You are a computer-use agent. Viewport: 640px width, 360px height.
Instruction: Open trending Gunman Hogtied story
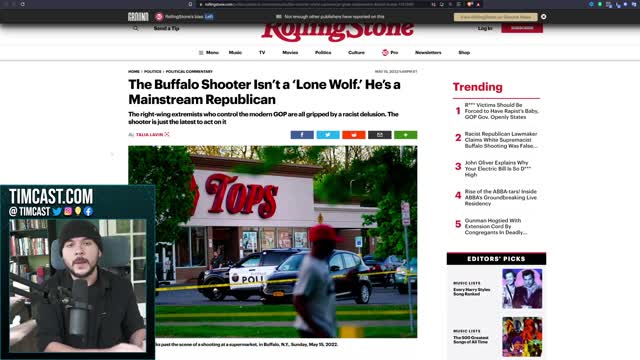496,227
